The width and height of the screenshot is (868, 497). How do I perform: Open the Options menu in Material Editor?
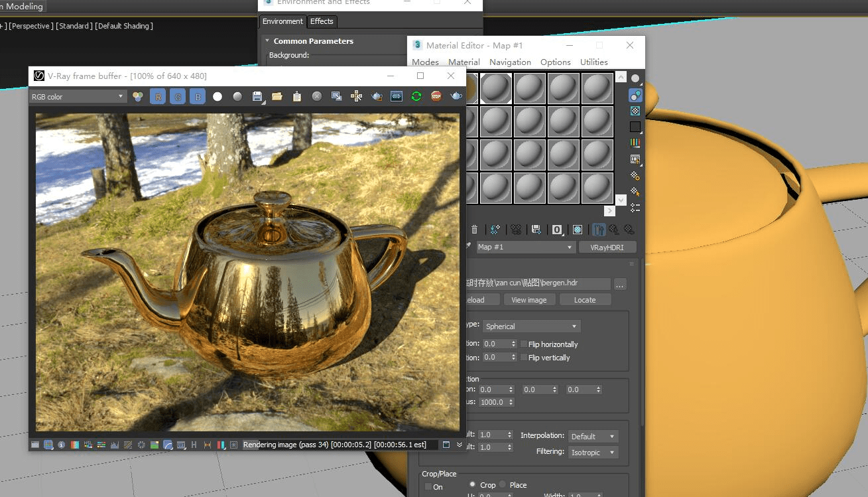click(x=556, y=62)
